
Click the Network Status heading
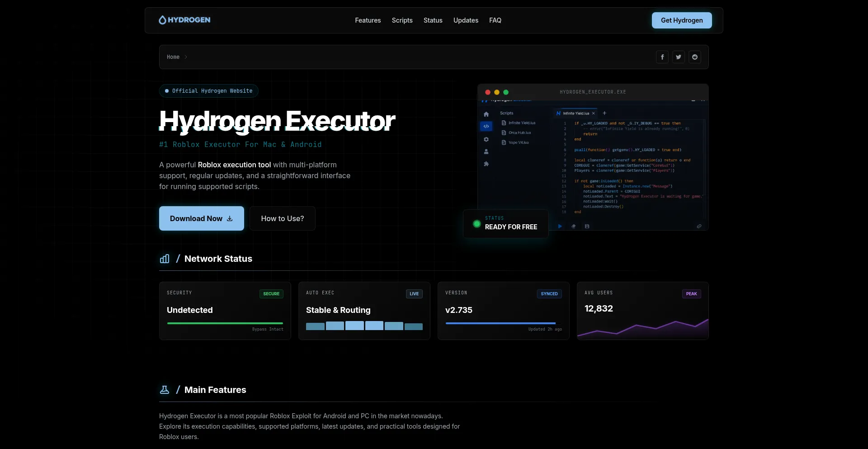tap(218, 259)
